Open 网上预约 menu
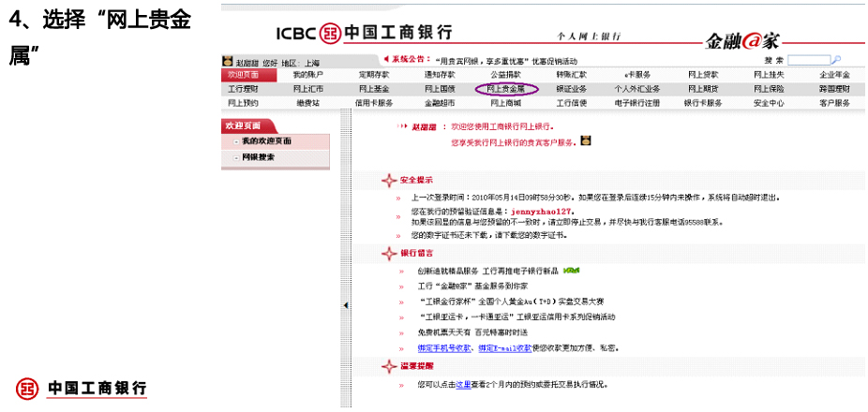Viewport: 868px width, 412px height. click(243, 103)
